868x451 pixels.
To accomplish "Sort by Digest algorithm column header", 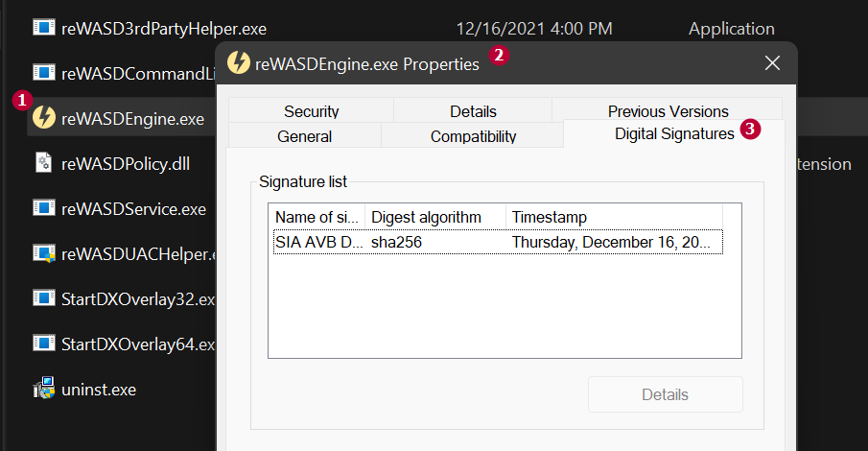I will click(435, 217).
